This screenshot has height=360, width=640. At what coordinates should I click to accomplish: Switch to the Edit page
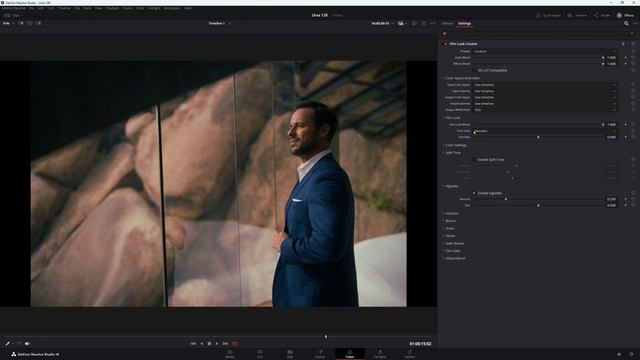pos(290,353)
